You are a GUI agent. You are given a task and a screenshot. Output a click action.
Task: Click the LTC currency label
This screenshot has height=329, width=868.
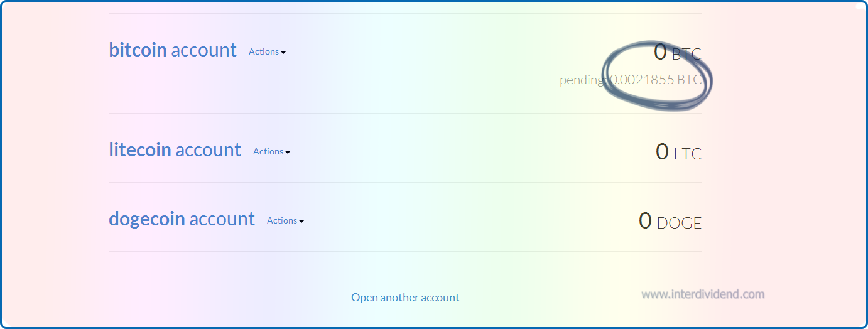click(688, 154)
